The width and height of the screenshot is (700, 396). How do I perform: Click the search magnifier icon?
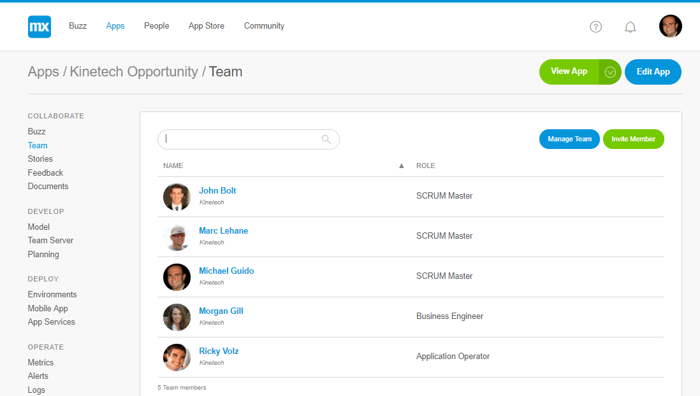tap(326, 139)
